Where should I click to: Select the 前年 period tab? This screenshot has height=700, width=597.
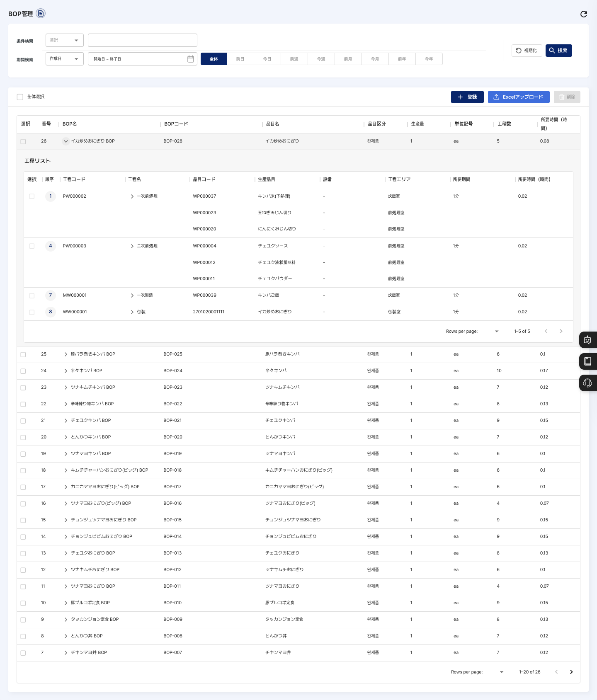402,59
